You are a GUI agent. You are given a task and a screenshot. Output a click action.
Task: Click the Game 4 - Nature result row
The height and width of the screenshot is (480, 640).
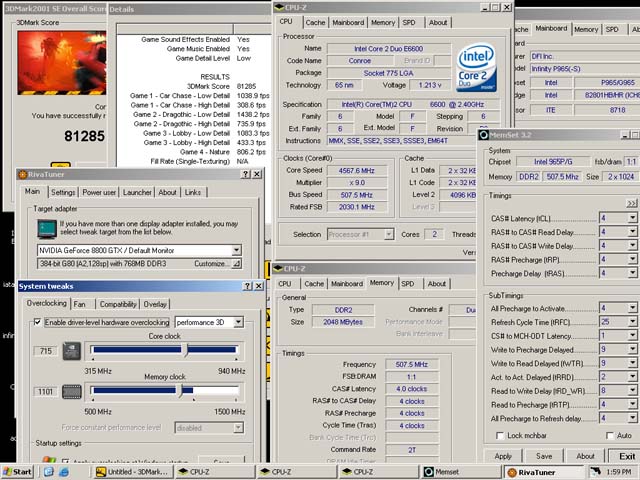[x=223, y=152]
